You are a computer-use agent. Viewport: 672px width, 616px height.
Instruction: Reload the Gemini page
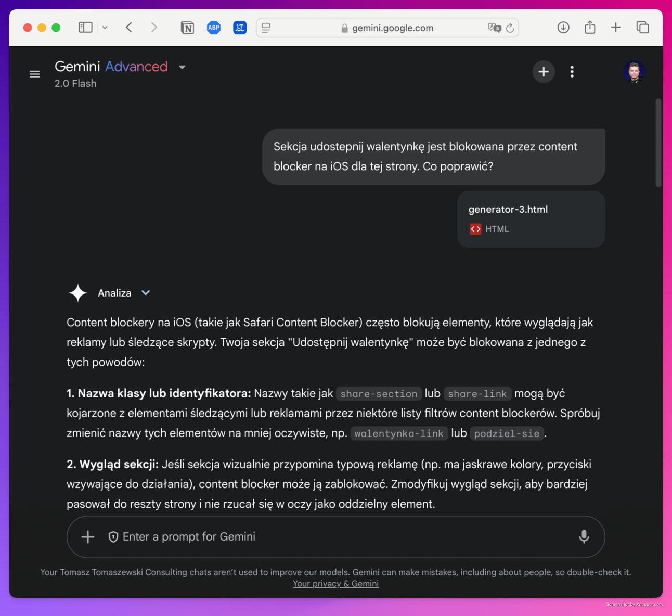[x=510, y=28]
